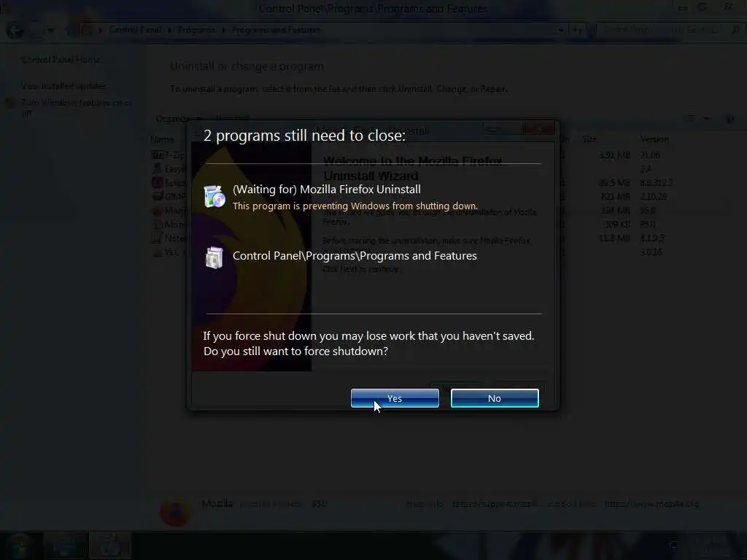747x560 pixels.
Task: Select 'Control Panel\Programs\Programs and Features' entry
Action: coord(355,256)
